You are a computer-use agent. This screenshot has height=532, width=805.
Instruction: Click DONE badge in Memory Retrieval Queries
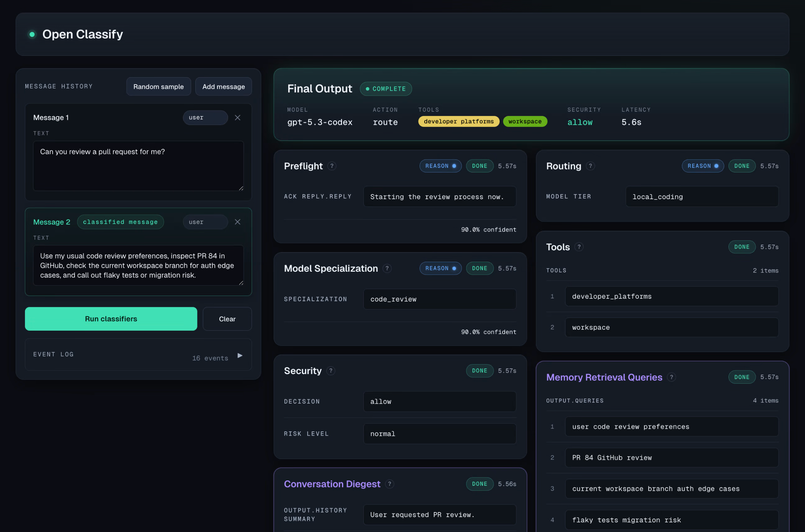tap(742, 377)
